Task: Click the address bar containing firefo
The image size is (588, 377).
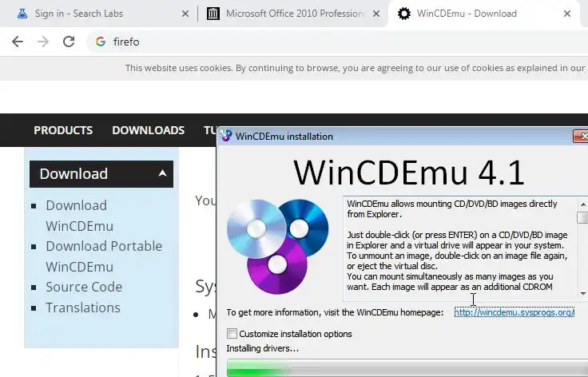Action: point(337,42)
